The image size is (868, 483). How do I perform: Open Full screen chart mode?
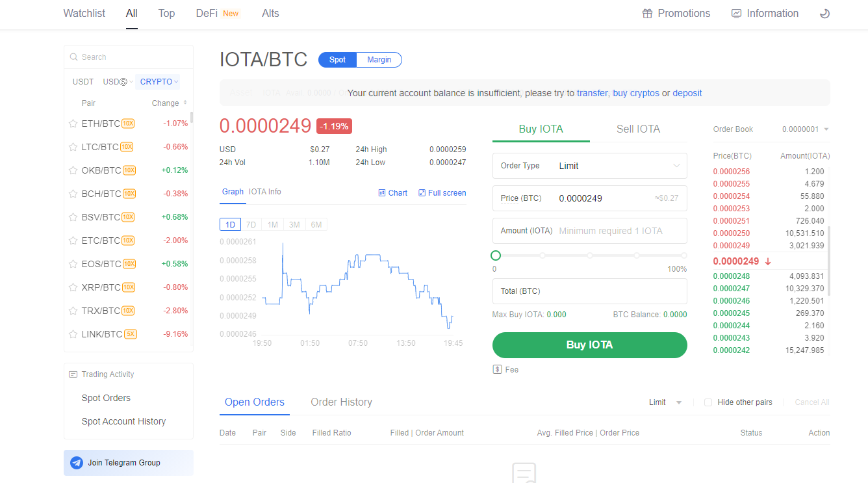point(442,193)
